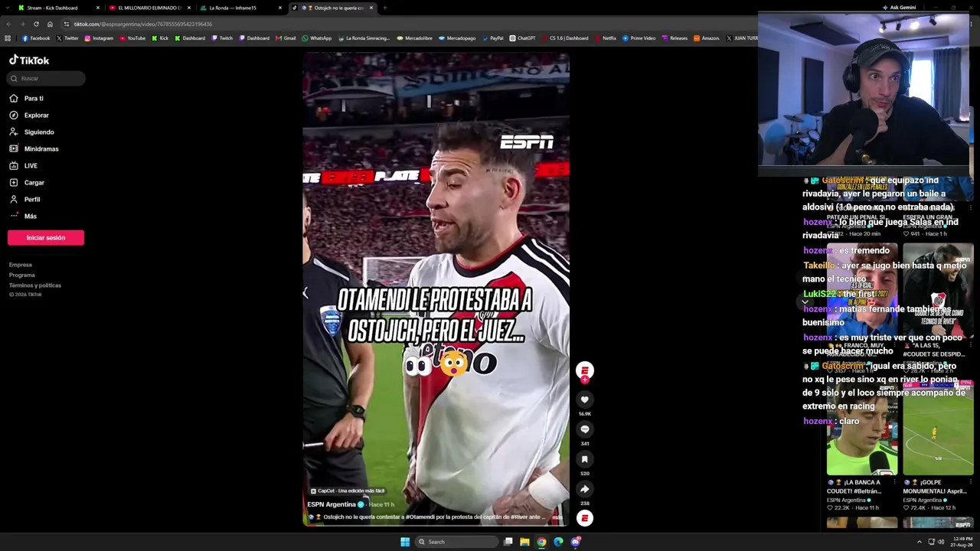Focus the Buscar search field
Image resolution: width=980 pixels, height=551 pixels.
(46, 78)
